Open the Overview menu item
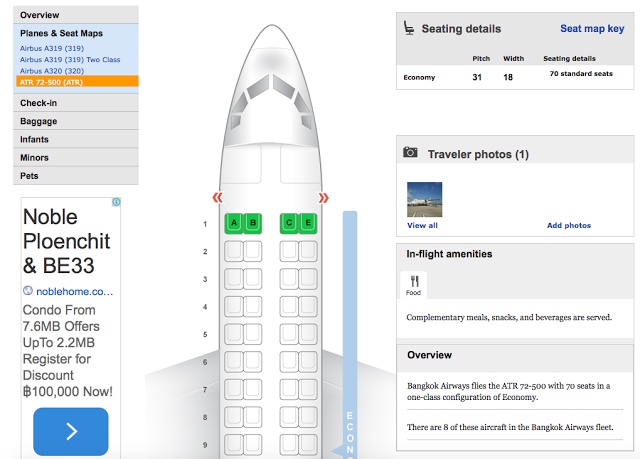Image resolution: width=640 pixels, height=459 pixels. (40, 15)
